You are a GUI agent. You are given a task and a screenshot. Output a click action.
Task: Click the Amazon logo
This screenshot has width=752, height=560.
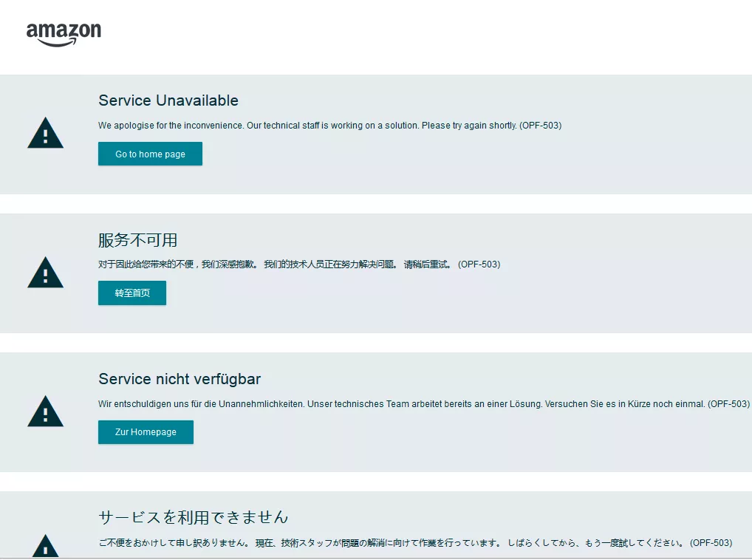[x=64, y=35]
